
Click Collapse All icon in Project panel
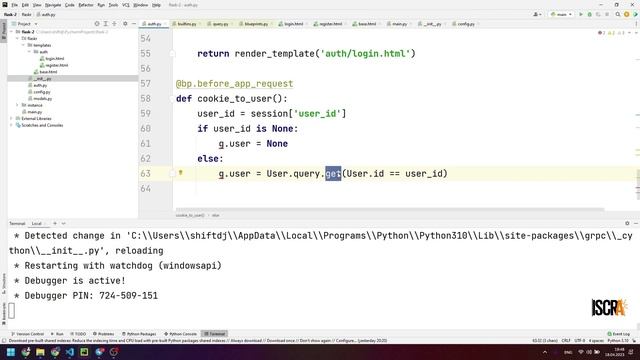coord(114,24)
